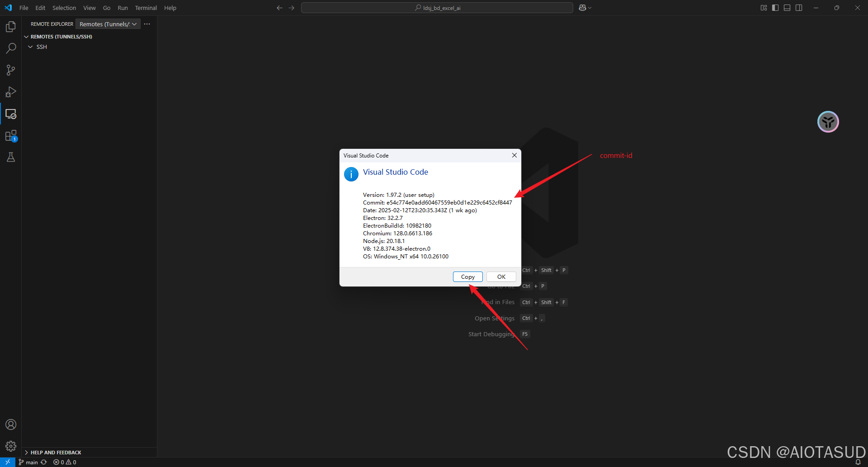Open the Terminal menu
Screen dimensions: 868x467
(x=146, y=8)
